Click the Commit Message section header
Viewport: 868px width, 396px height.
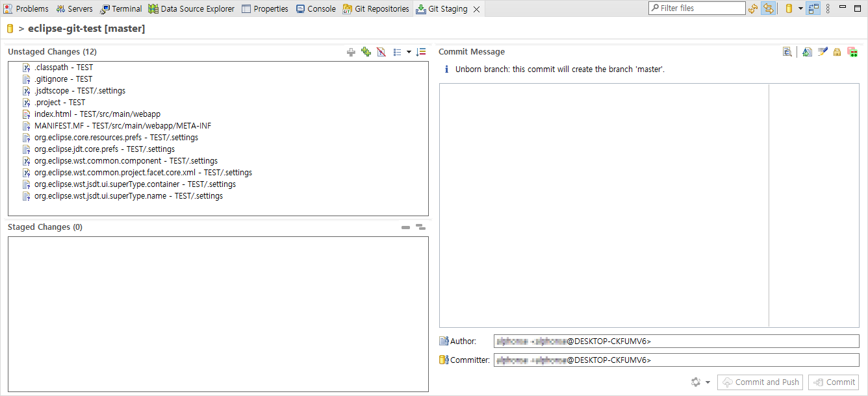(x=472, y=52)
